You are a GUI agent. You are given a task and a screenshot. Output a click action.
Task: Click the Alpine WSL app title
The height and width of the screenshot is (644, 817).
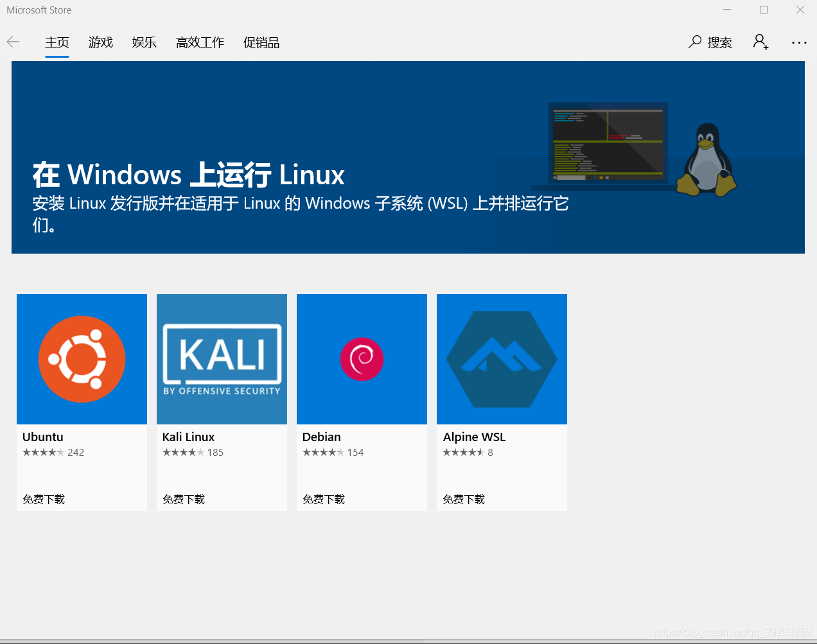[x=475, y=437]
